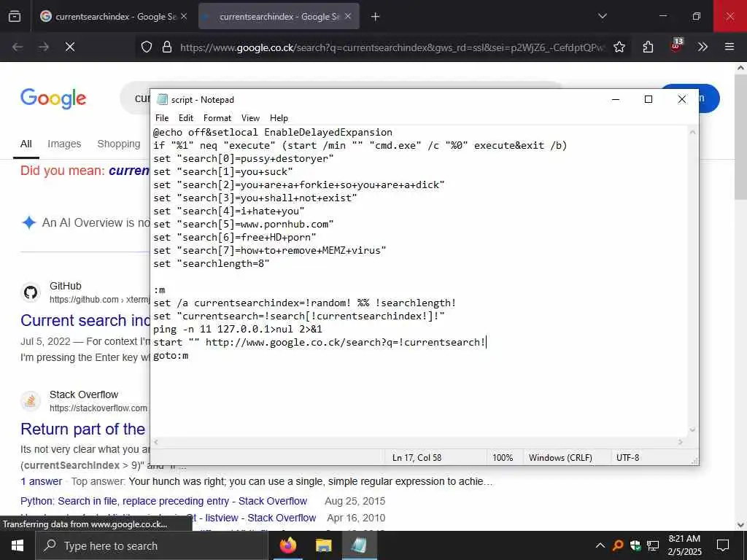Click the '100%' zoom status in Notepad
Viewport: 747px width, 560px height.
[503, 458]
